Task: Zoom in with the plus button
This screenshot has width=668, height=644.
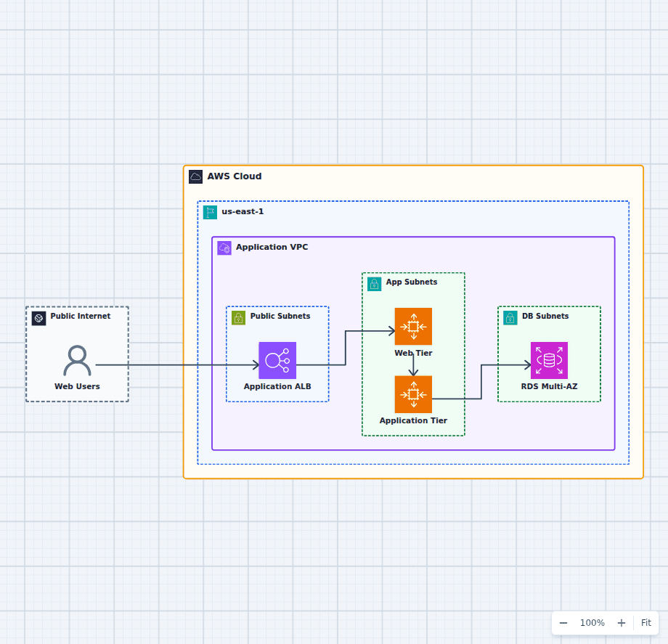Action: (x=622, y=623)
